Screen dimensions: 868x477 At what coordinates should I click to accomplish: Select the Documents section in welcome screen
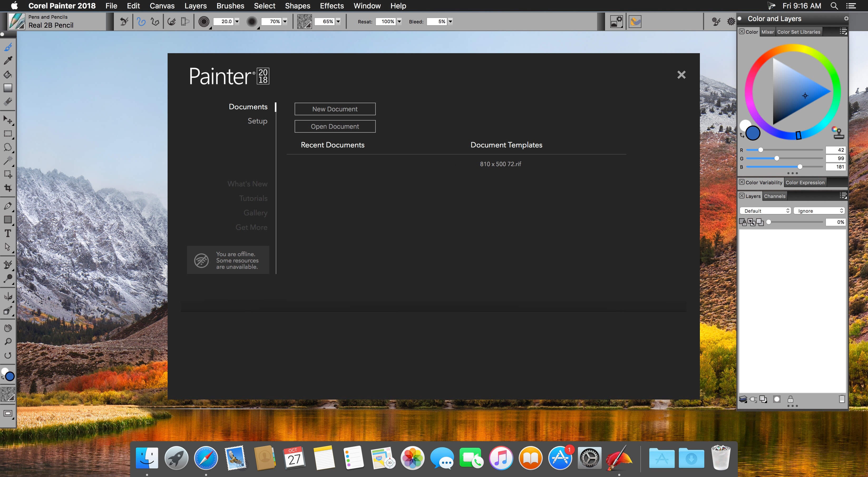click(248, 107)
